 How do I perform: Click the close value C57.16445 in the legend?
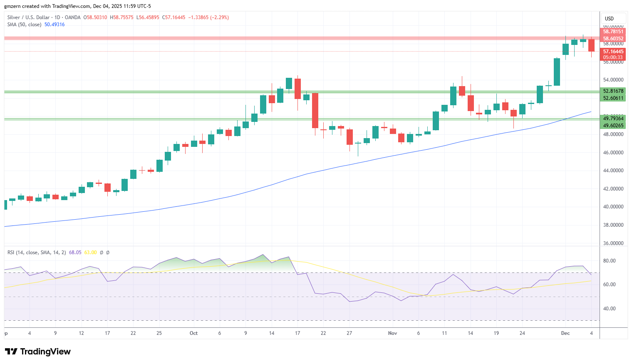pos(173,17)
